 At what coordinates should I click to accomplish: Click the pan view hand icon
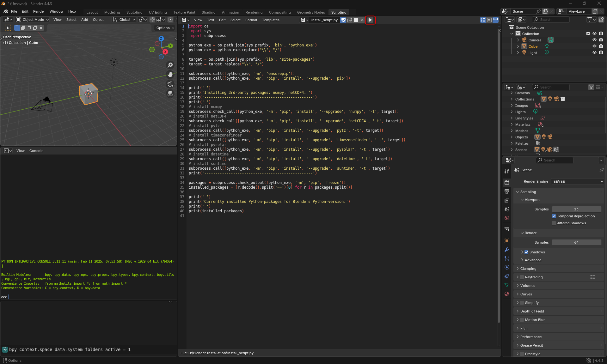point(170,75)
